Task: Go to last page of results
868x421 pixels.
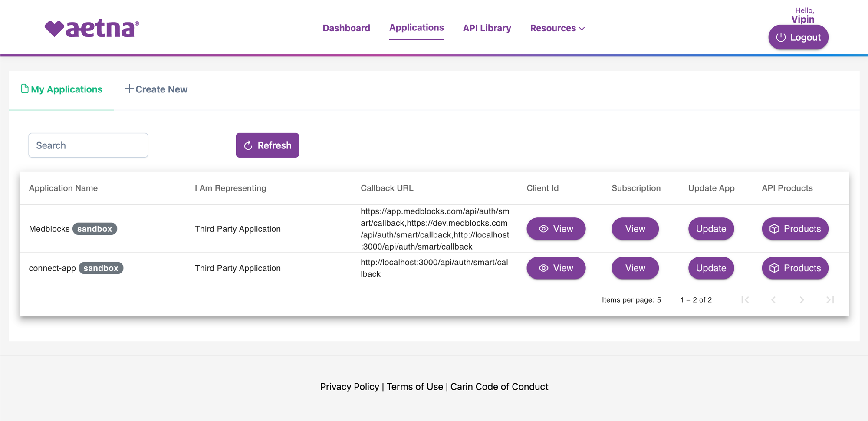Action: (x=830, y=300)
